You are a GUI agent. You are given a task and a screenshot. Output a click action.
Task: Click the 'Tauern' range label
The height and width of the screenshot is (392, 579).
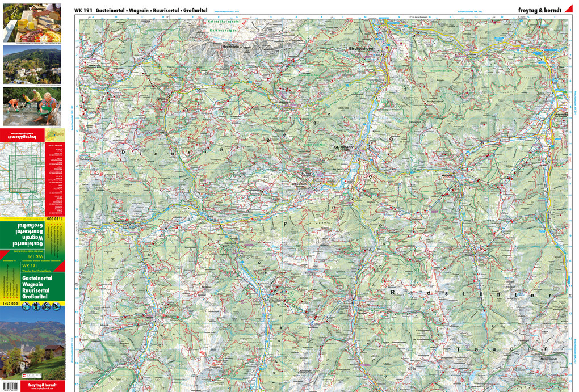tap(503, 349)
